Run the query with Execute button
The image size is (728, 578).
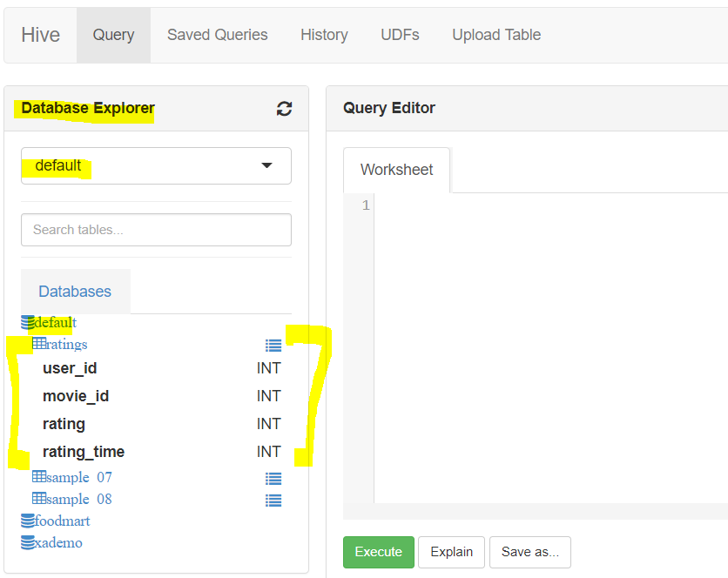379,552
